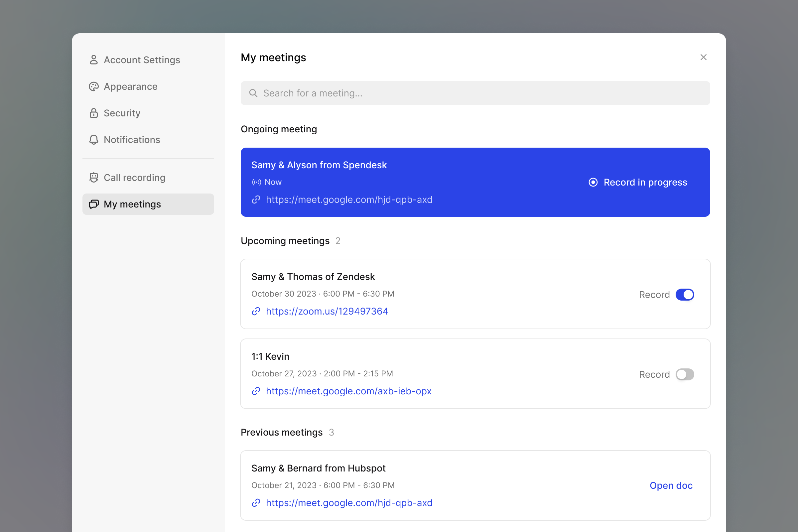Viewport: 798px width, 532px height.
Task: Click the search magnifier icon
Action: coord(253,93)
